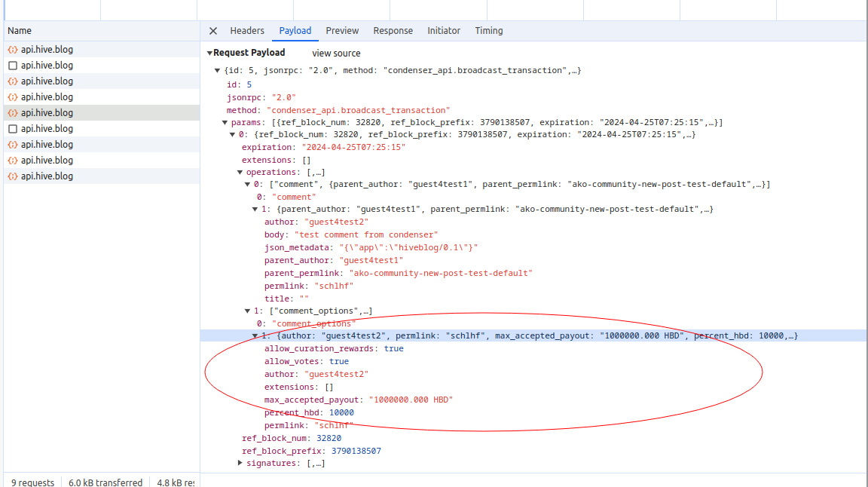Click the orange icon of the third api.hive.blog request
This screenshot has width=868, height=487.
click(x=12, y=81)
